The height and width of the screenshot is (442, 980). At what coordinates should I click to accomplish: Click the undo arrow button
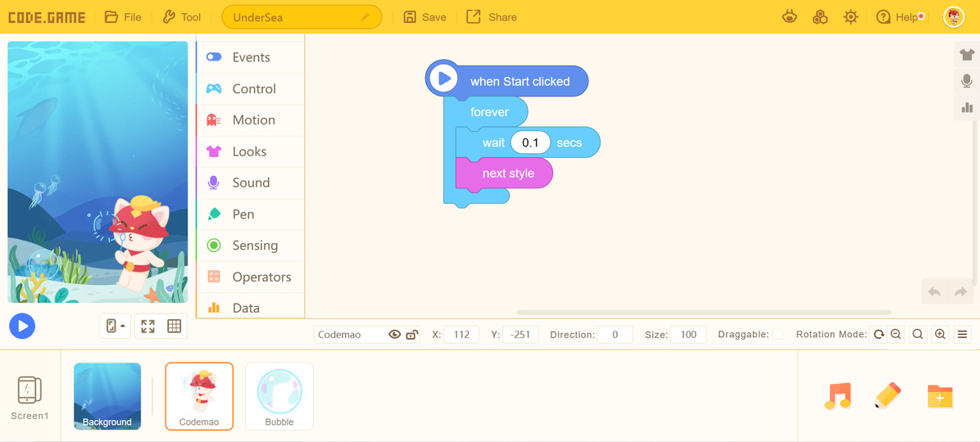click(934, 291)
